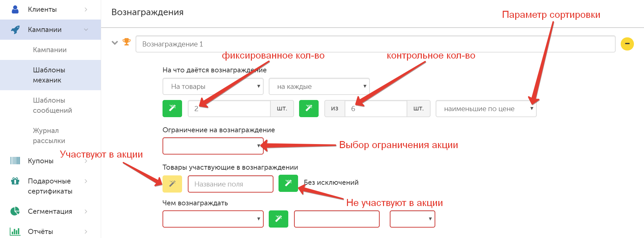Open Купоны menu item
The width and height of the screenshot is (644, 238).
pyautogui.click(x=51, y=161)
